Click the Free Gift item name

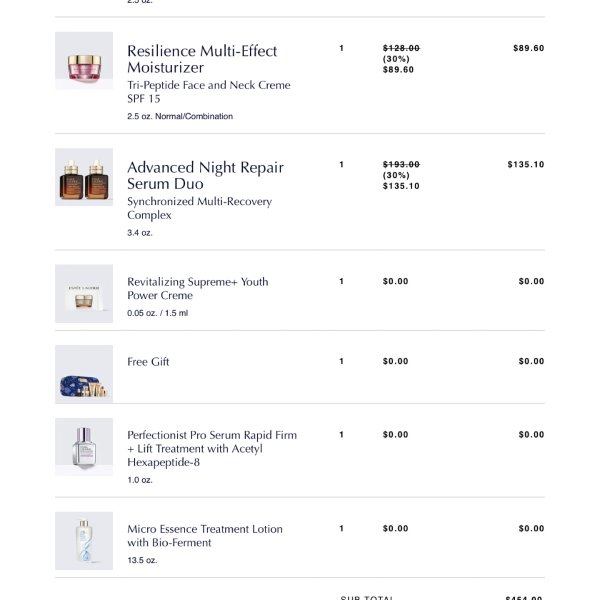pos(148,362)
